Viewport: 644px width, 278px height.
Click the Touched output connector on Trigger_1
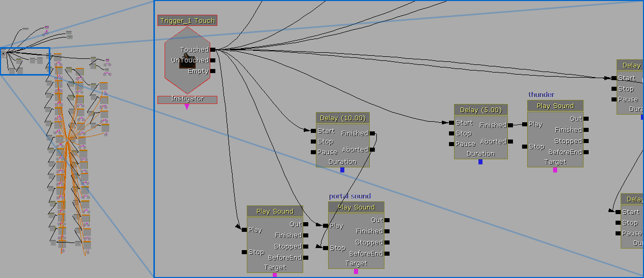[212, 50]
